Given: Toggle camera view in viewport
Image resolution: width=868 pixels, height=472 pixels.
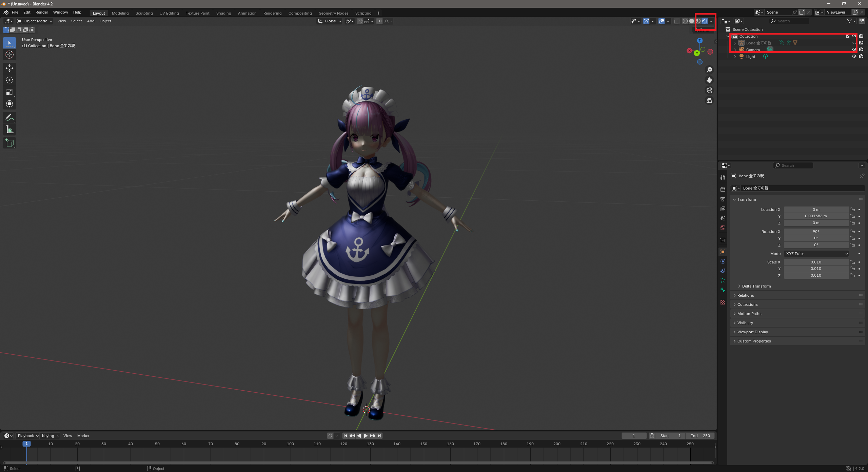Looking at the screenshot, I should click(x=709, y=90).
